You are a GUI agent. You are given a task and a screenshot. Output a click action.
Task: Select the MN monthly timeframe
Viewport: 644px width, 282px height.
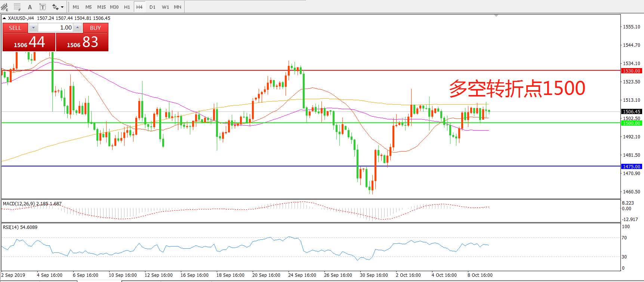pos(178,7)
